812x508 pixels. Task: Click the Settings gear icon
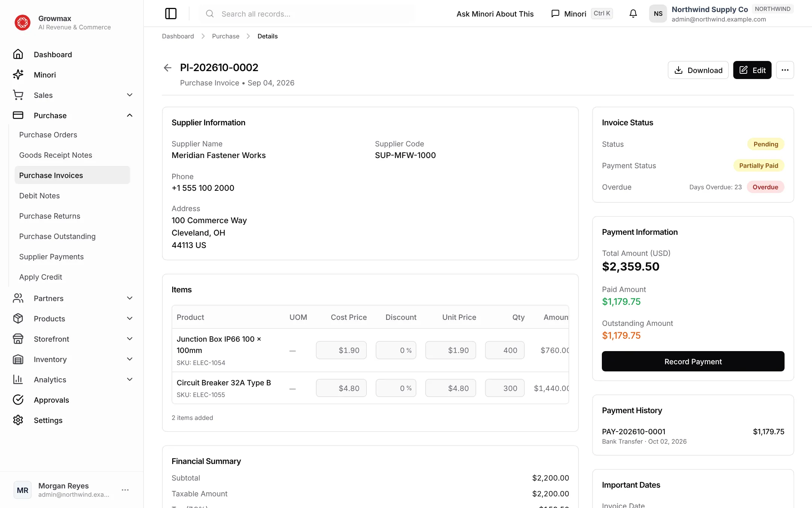click(x=18, y=420)
